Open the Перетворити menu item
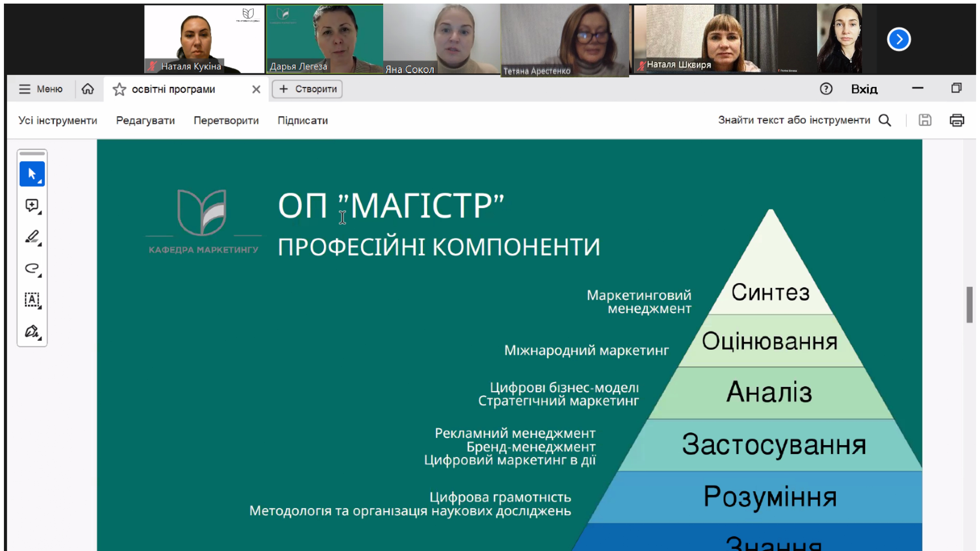 226,120
